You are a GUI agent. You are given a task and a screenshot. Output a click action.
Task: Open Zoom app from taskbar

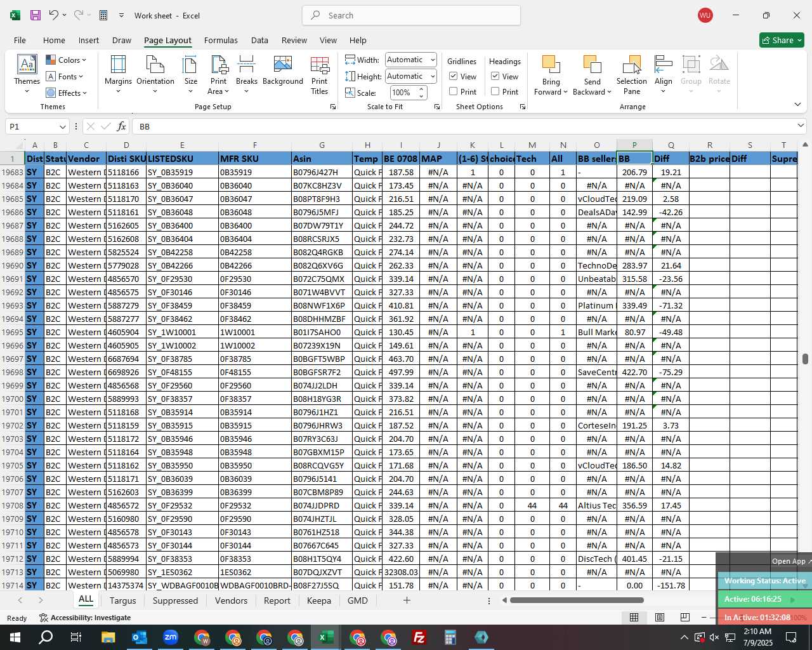coord(171,637)
